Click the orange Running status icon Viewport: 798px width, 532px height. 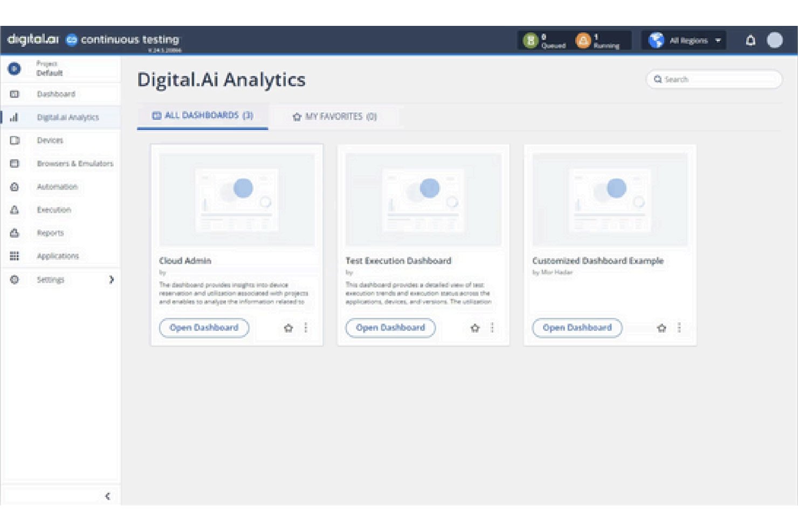[x=583, y=40]
